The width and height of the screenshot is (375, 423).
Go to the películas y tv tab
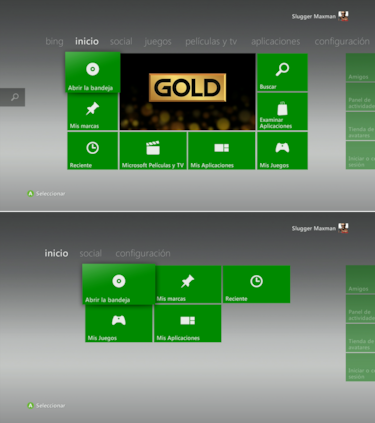(x=211, y=42)
